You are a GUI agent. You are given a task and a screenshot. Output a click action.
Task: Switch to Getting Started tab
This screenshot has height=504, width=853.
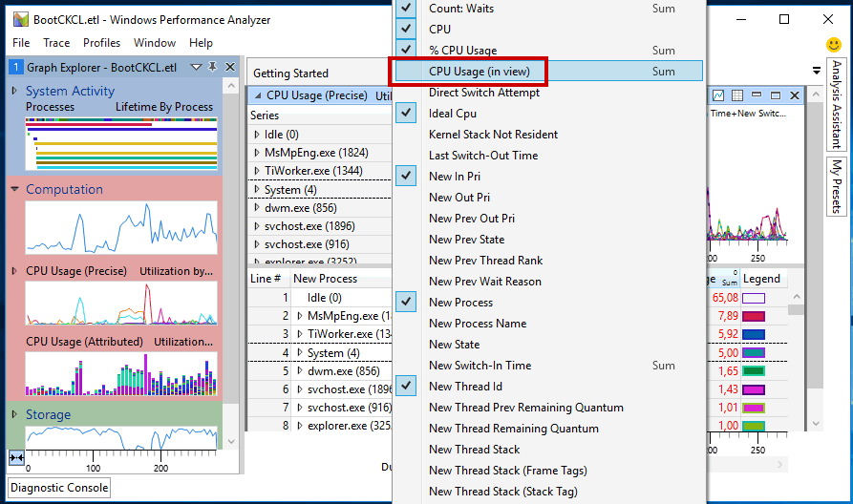(x=290, y=73)
